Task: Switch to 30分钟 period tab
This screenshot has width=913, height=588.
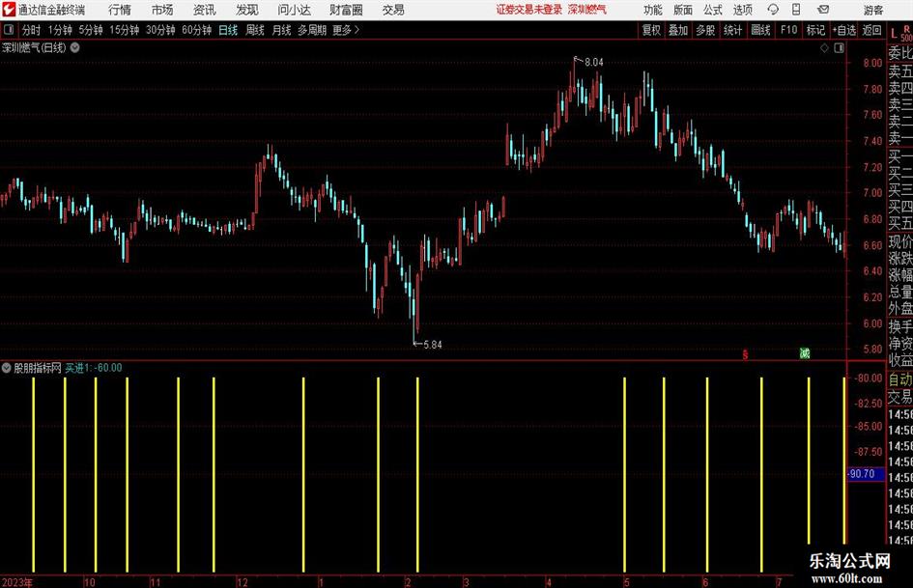Action: (160, 30)
